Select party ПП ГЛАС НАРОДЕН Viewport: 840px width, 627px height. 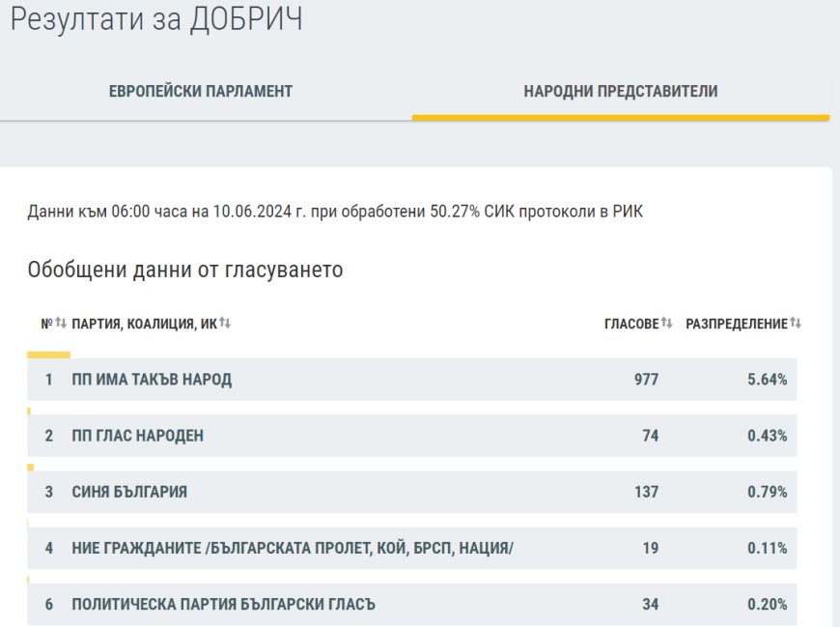(137, 437)
